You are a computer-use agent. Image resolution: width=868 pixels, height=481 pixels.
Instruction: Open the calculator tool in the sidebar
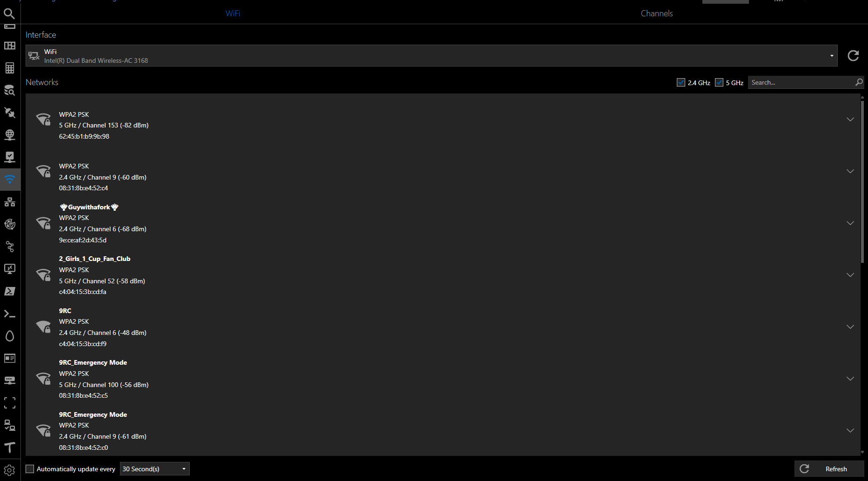click(10, 68)
